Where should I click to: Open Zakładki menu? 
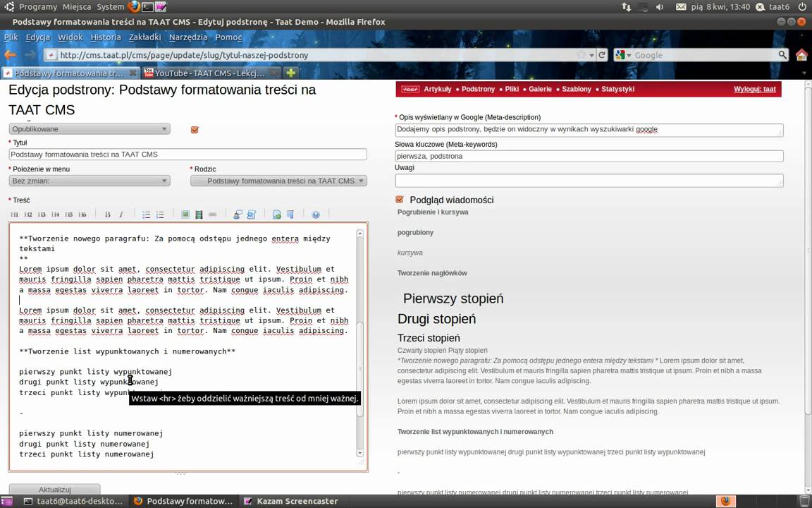[x=145, y=37]
